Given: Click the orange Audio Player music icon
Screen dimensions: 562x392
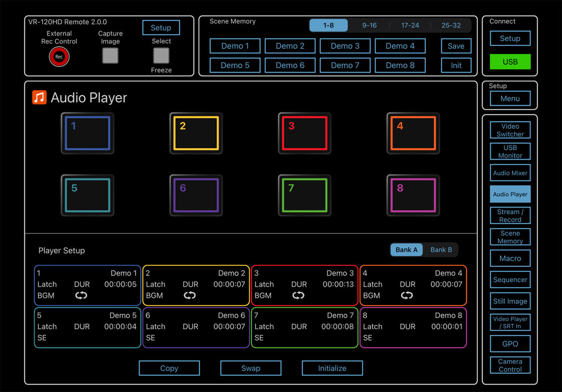Looking at the screenshot, I should pos(39,97).
